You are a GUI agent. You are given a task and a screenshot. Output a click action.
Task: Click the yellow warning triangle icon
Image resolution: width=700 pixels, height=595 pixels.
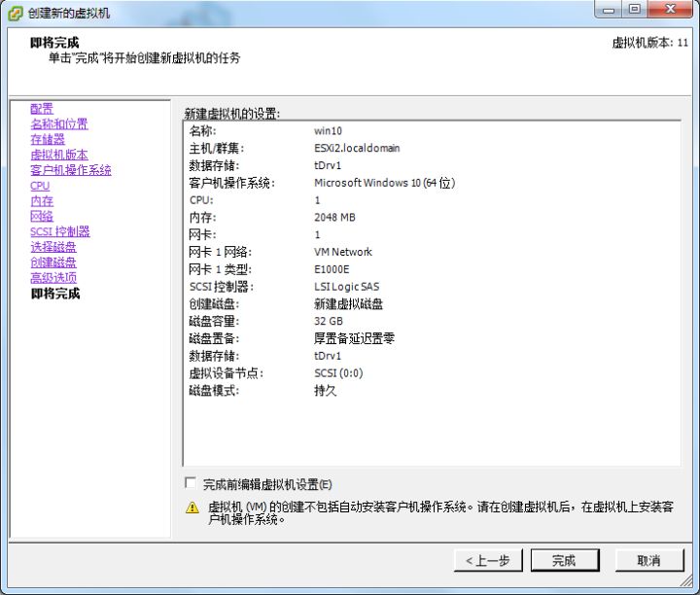point(192,507)
